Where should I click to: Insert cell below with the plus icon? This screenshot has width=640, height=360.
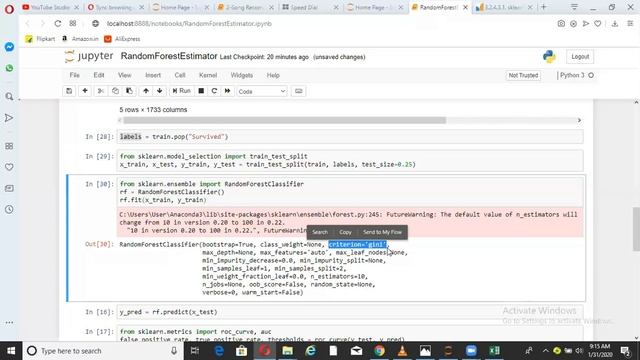pos(85,91)
